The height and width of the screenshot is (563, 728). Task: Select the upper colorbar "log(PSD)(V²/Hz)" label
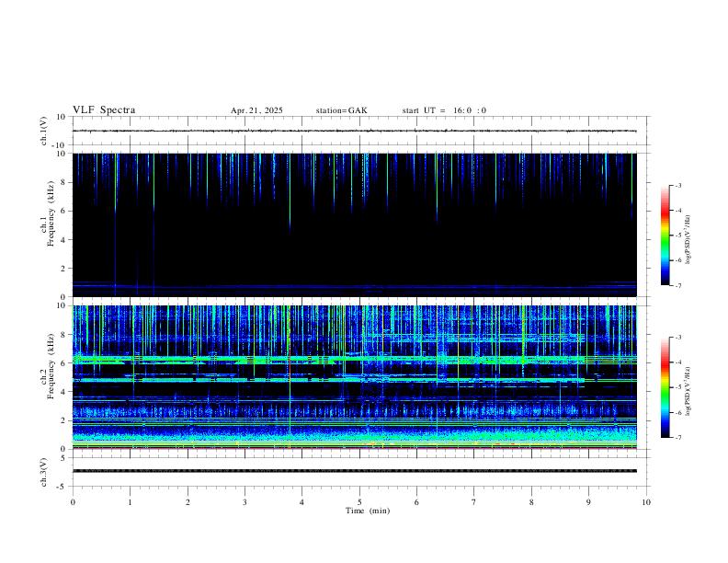[x=688, y=240]
